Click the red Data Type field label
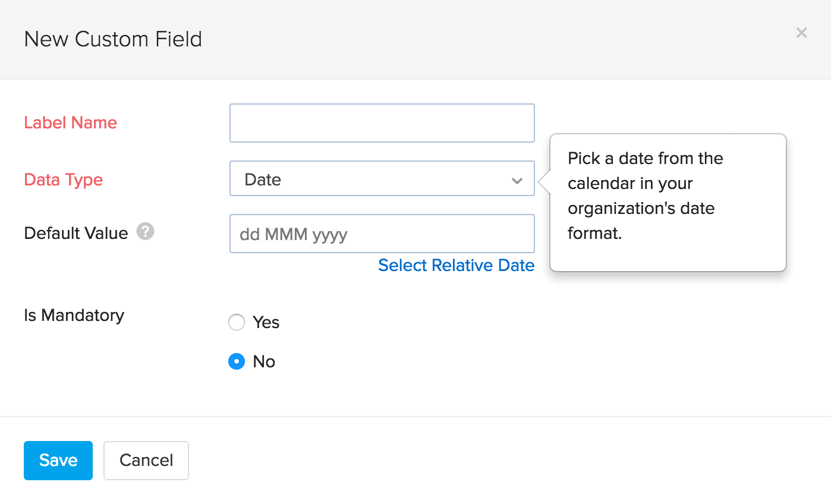The height and width of the screenshot is (504, 831). (x=63, y=179)
